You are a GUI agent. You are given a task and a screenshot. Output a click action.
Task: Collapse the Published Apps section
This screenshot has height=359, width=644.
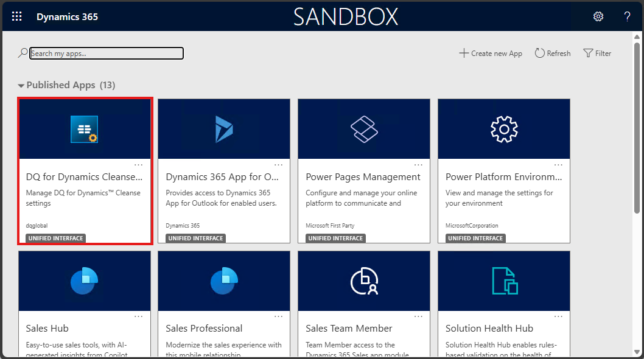coord(21,85)
